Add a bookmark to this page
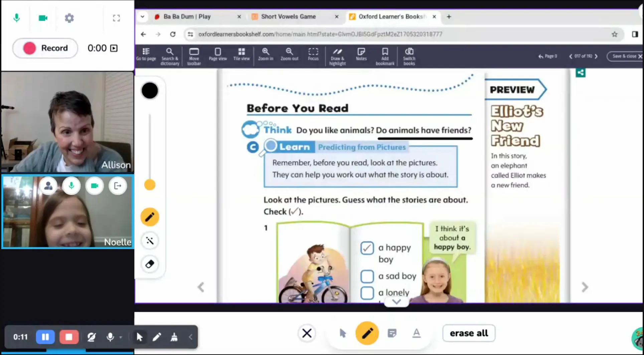The width and height of the screenshot is (644, 355). [x=385, y=56]
